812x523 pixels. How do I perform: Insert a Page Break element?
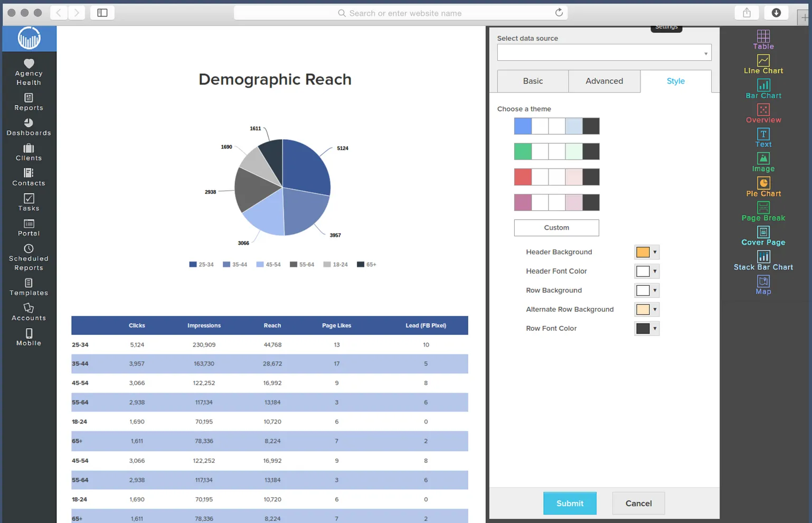coord(763,211)
